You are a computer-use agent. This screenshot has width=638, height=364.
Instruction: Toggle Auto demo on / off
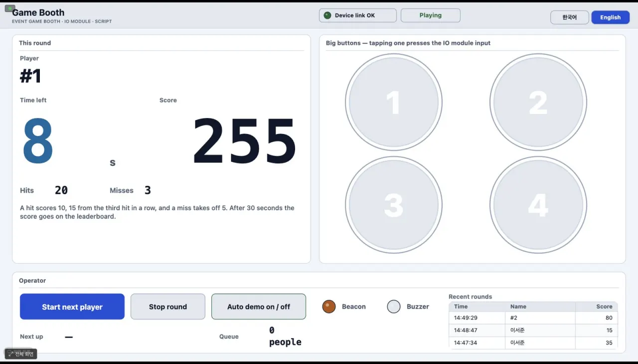coord(259,307)
